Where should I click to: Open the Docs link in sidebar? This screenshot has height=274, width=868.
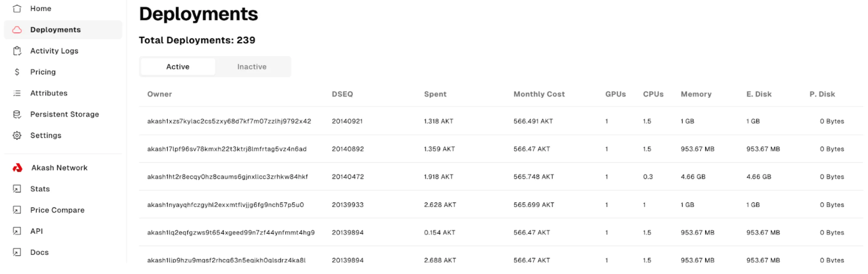tap(39, 252)
